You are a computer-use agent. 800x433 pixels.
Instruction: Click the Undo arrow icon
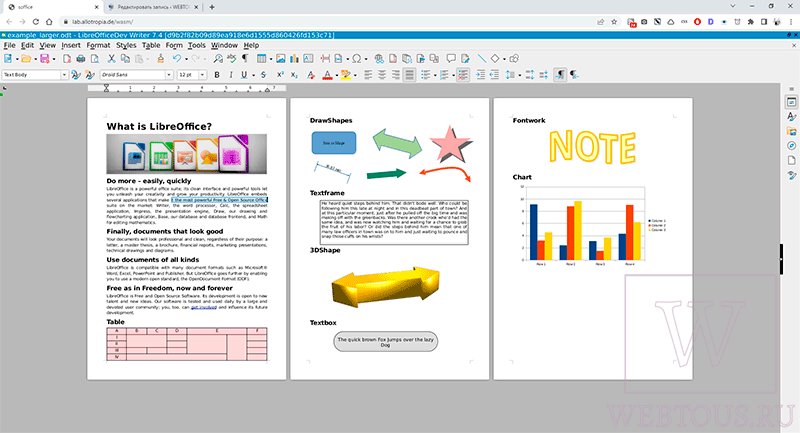(x=177, y=59)
